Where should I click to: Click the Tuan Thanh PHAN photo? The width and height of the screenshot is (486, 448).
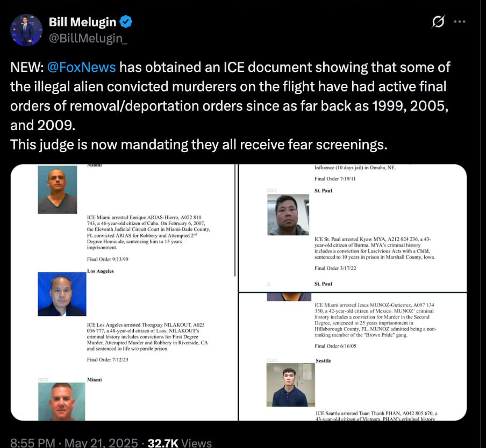291,385
